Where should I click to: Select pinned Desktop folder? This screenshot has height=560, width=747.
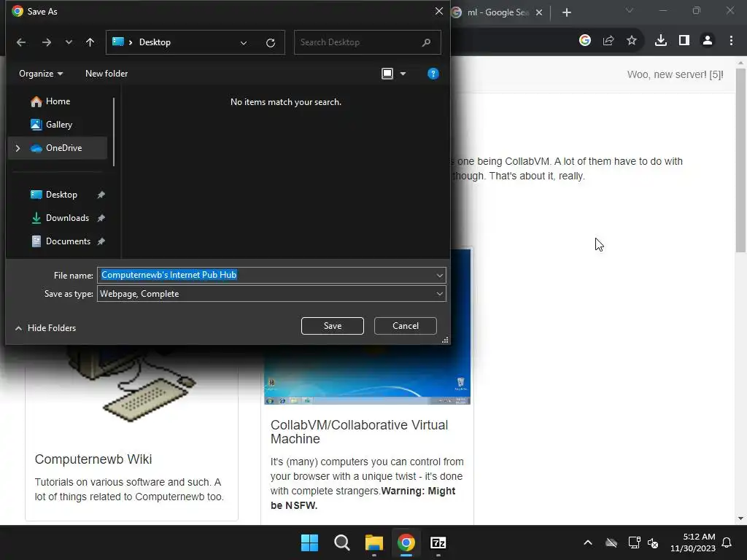pyautogui.click(x=61, y=194)
